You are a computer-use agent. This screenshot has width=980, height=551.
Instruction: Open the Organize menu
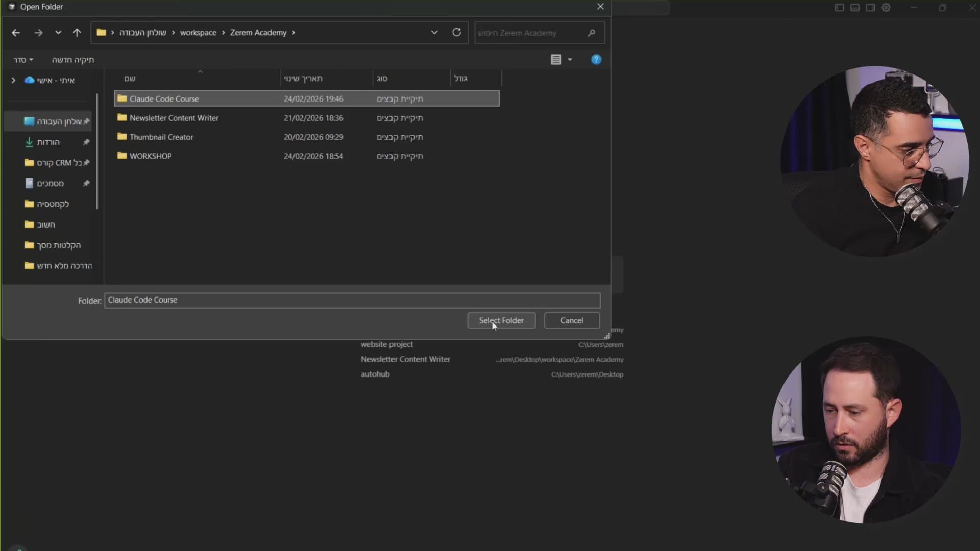[x=23, y=60]
